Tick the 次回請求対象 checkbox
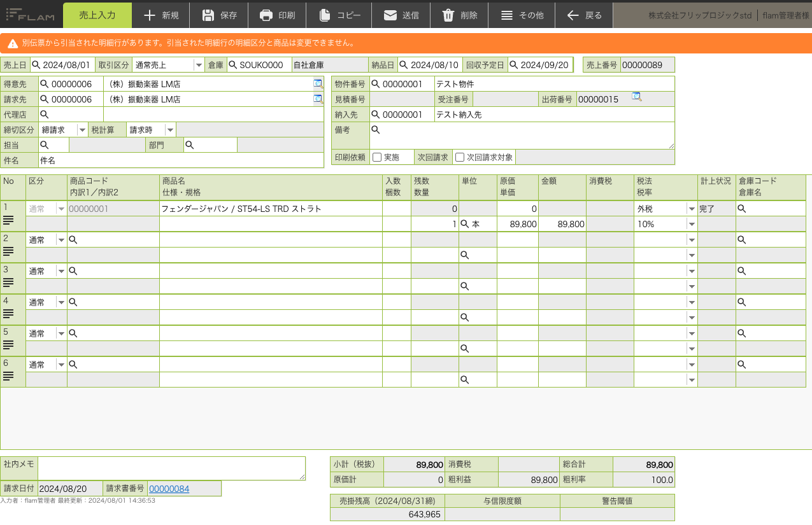The image size is (812, 525). tap(460, 157)
